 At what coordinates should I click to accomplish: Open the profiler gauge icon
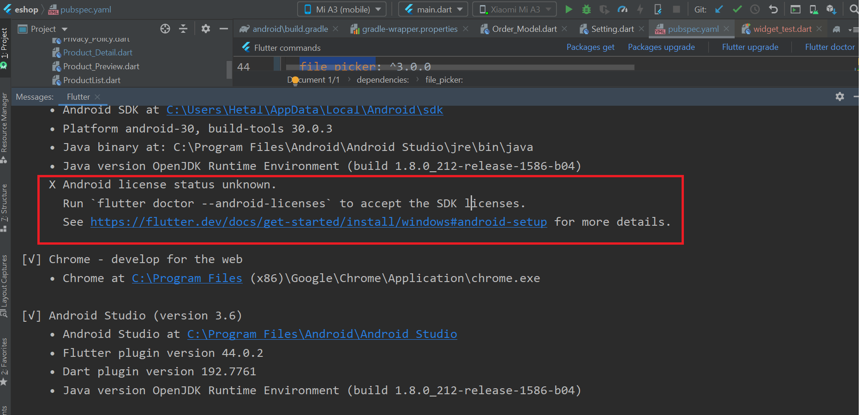(x=622, y=9)
